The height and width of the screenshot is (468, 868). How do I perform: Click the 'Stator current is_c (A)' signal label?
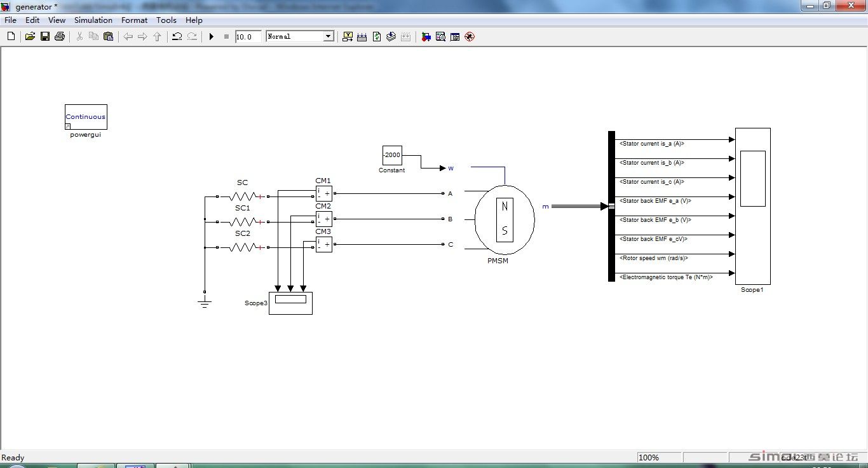coord(651,182)
